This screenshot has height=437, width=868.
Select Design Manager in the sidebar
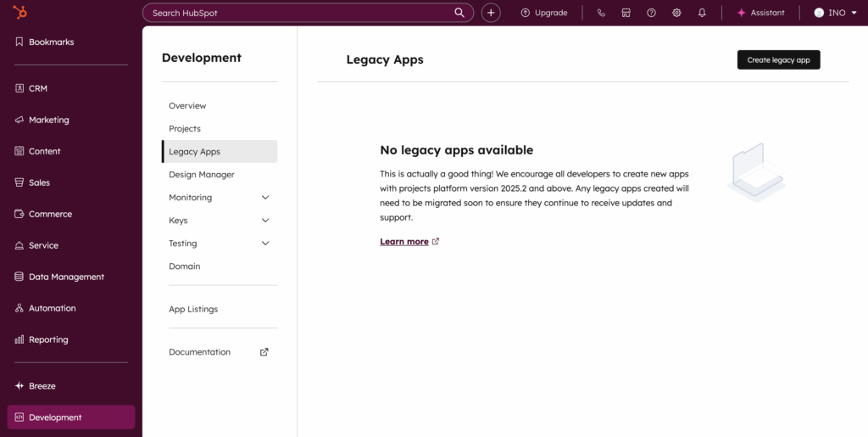pos(202,175)
